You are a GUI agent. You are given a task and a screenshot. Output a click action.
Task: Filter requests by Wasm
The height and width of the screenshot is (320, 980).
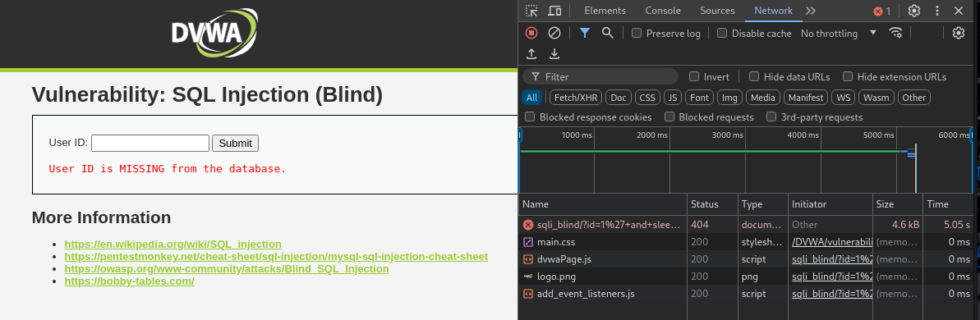tap(876, 98)
